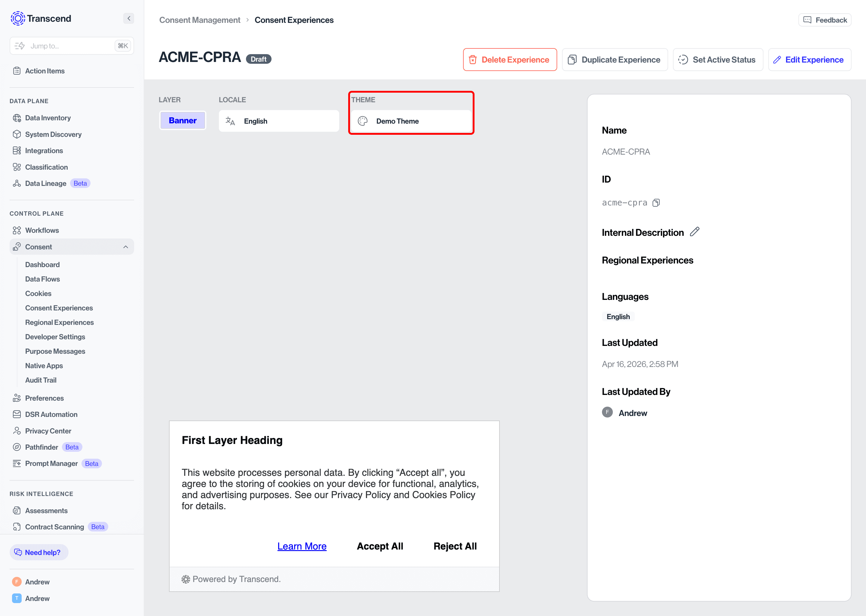Open Audit Trail

point(41,380)
